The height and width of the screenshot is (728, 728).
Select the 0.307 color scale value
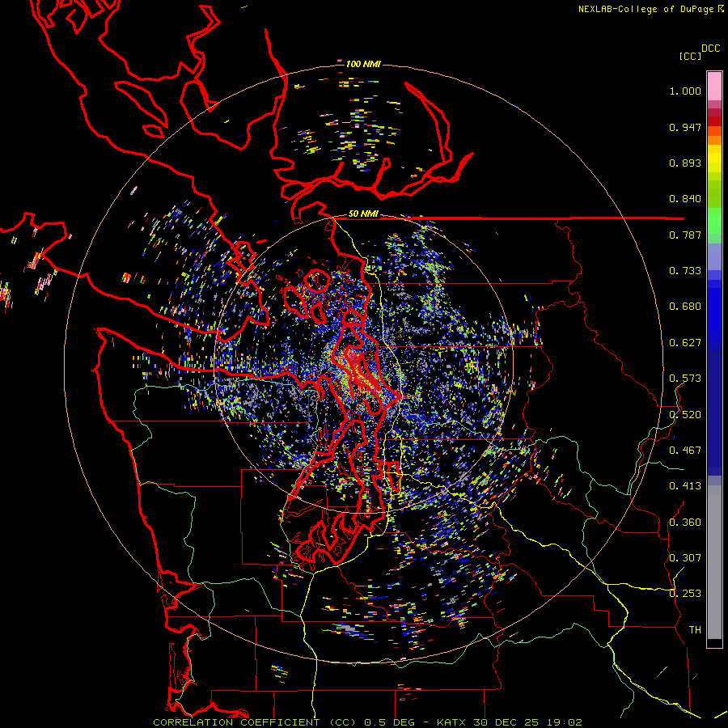click(x=685, y=558)
